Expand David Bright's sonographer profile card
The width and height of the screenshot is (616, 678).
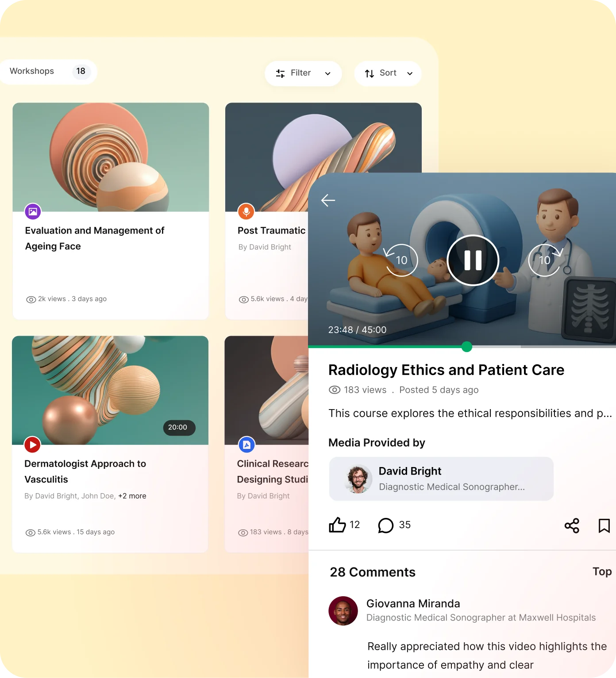point(441,479)
